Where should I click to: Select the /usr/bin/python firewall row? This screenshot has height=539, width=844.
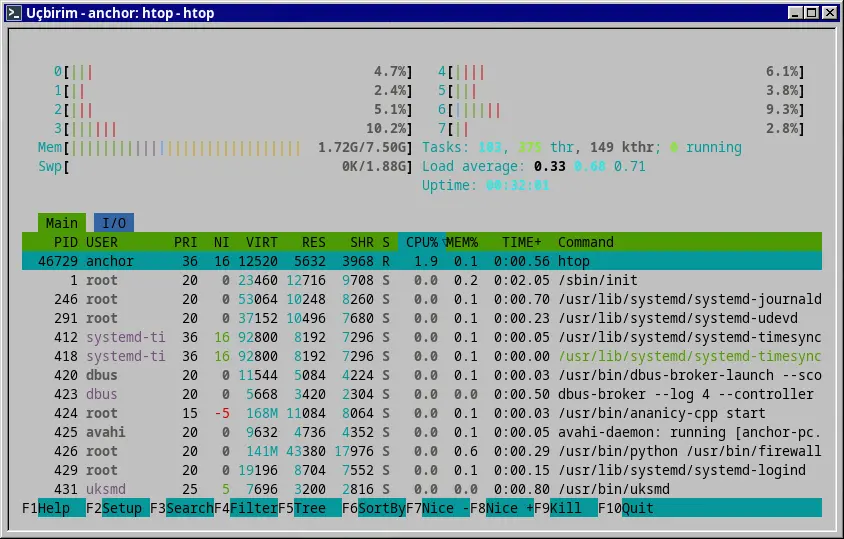tap(422, 451)
